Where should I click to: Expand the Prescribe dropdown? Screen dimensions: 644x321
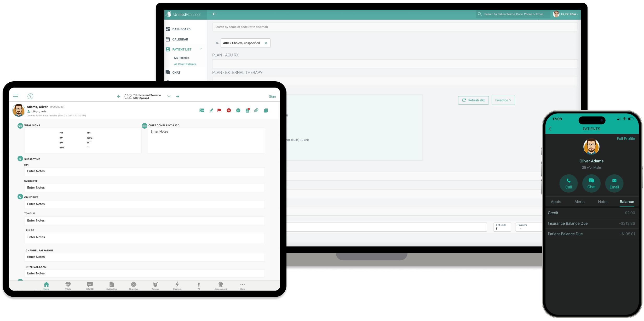[x=503, y=100]
